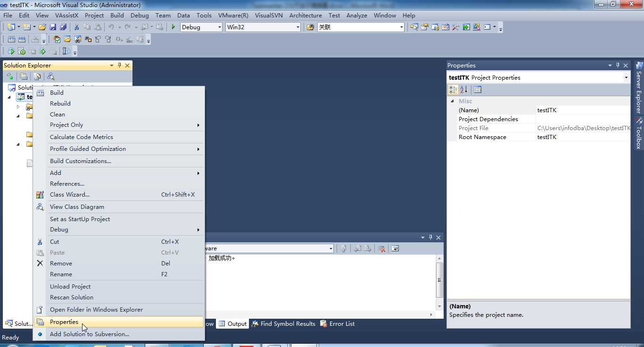Click the View Class Diagram icon in Solution Explorer

point(51,76)
